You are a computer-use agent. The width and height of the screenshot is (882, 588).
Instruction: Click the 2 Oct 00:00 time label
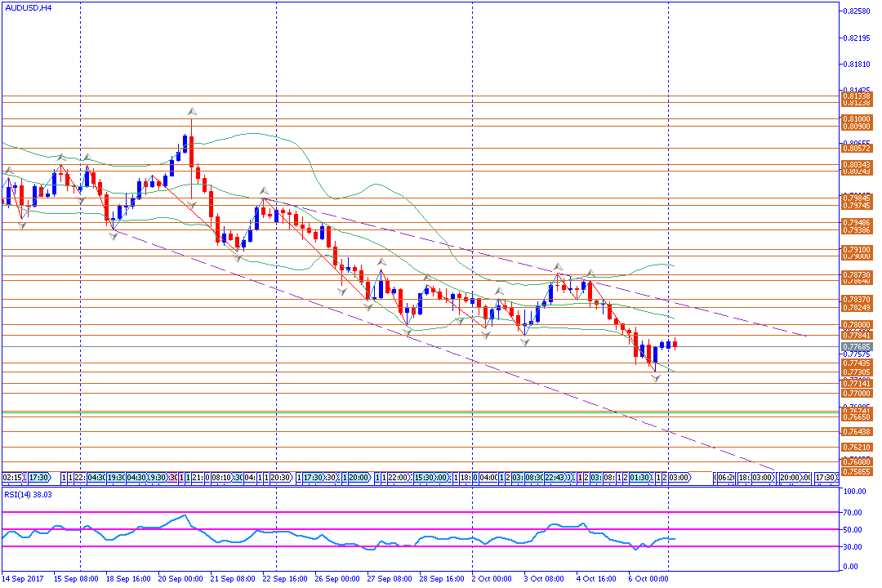point(492,579)
